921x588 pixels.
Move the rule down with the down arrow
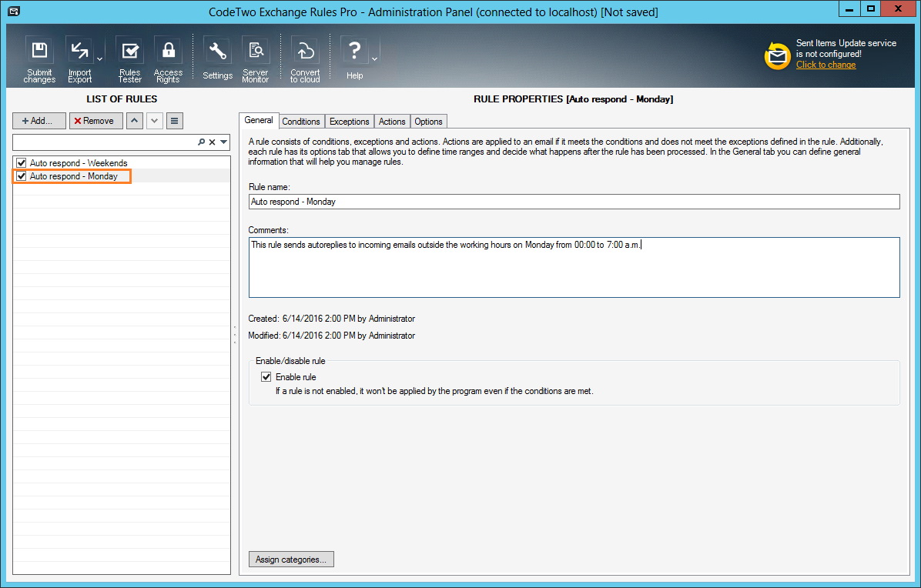pos(155,121)
